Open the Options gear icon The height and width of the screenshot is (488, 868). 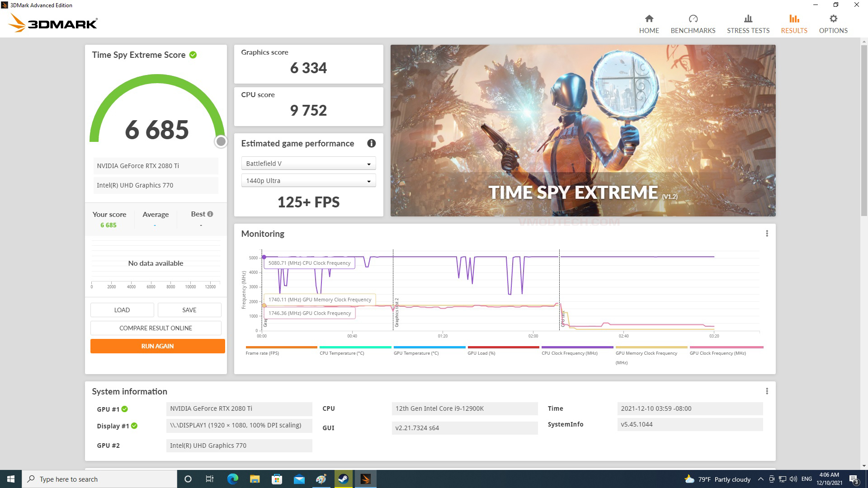tap(833, 19)
